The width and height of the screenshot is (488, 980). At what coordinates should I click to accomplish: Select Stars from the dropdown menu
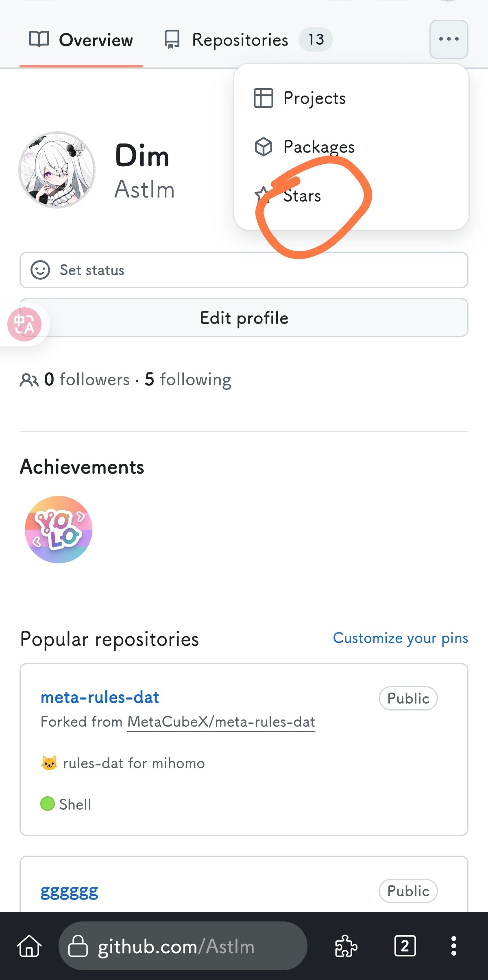pyautogui.click(x=288, y=196)
